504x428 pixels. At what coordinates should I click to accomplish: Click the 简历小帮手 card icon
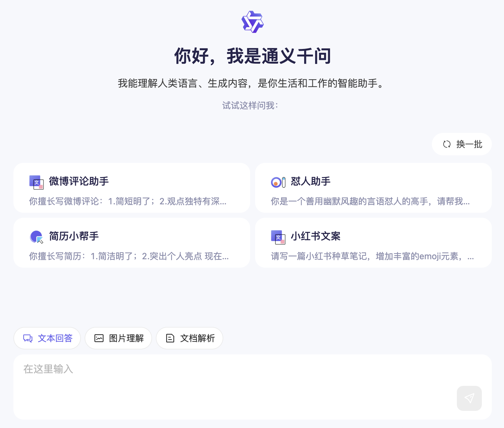[36, 237]
